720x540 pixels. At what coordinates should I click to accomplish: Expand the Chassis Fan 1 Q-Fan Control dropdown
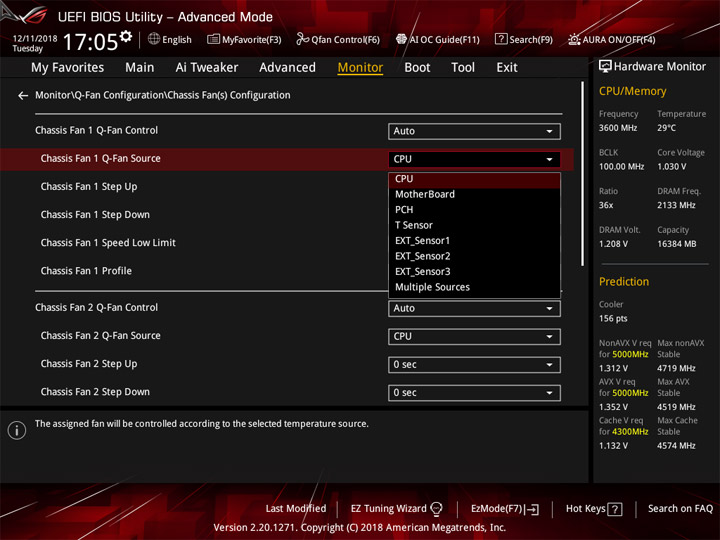pos(474,131)
